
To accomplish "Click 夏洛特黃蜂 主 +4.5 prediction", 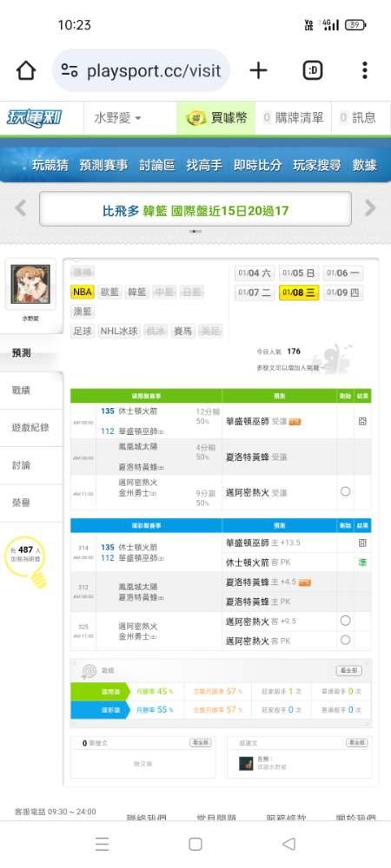I will [261, 582].
